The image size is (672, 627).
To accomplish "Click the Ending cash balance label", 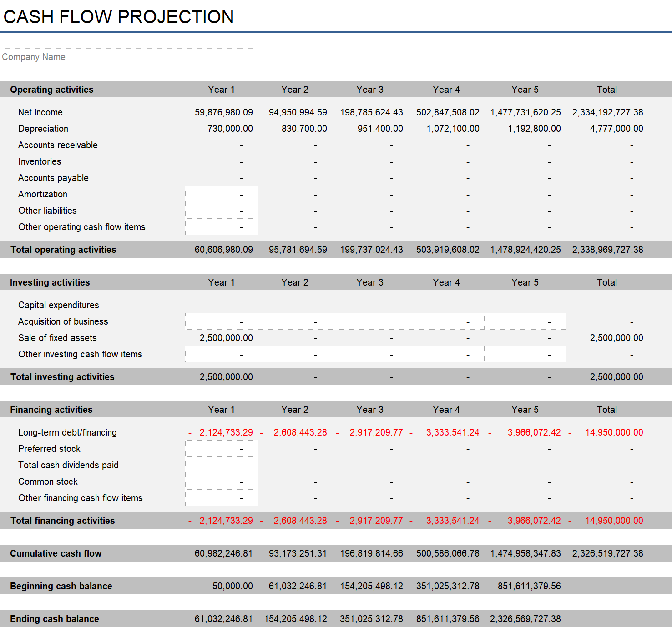I will pyautogui.click(x=54, y=619).
